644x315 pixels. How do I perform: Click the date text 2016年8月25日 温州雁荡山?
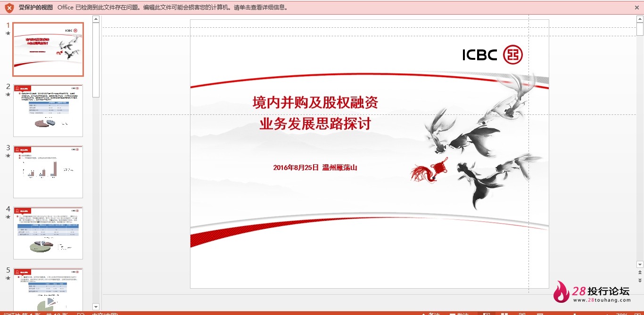[315, 168]
